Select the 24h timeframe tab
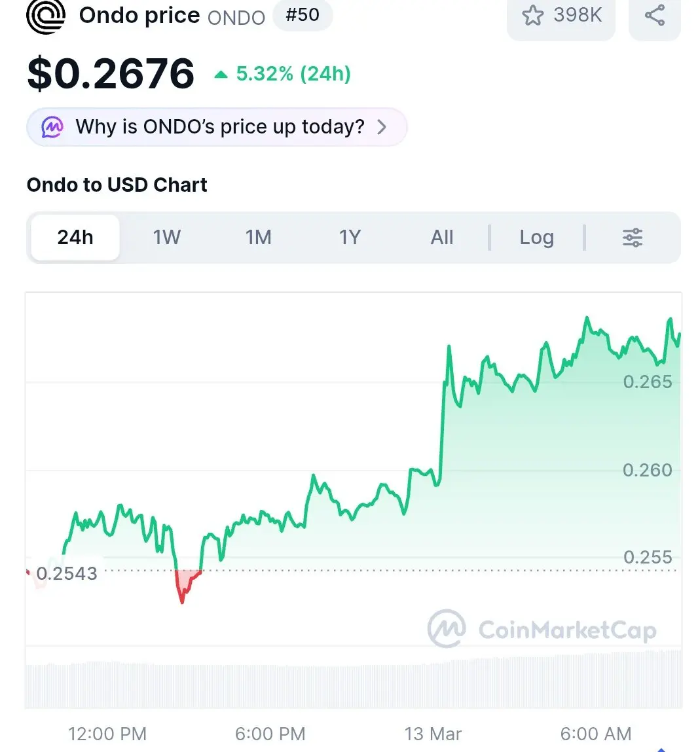The height and width of the screenshot is (752, 700). tap(75, 238)
